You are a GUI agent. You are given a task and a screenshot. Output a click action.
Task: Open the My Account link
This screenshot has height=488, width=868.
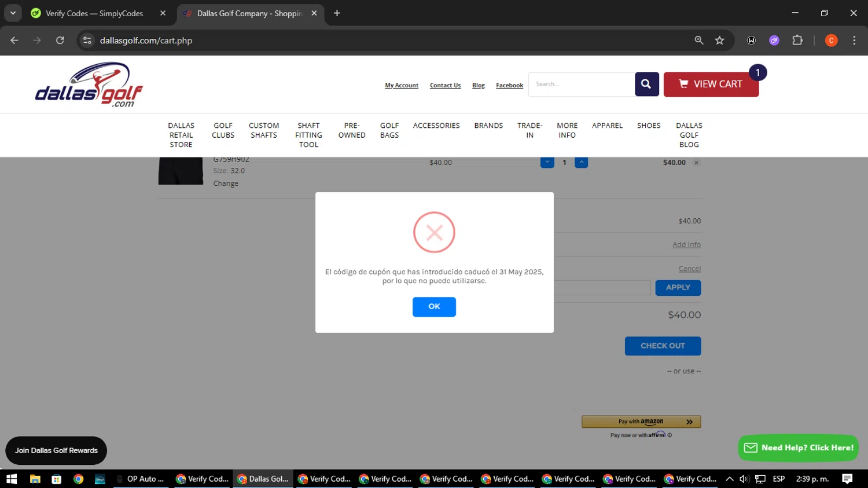pos(402,86)
